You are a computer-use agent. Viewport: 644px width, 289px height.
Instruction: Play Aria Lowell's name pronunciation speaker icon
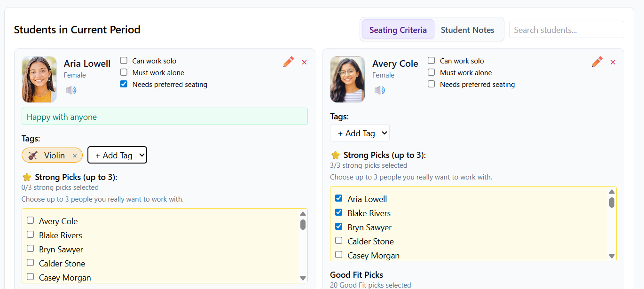[x=71, y=90]
